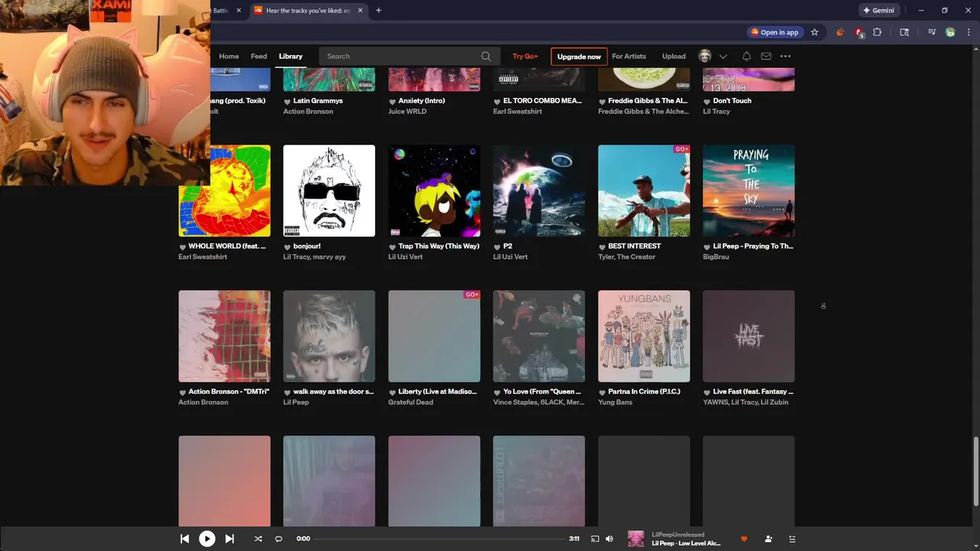The width and height of the screenshot is (980, 551).
Task: Toggle shuffle in the player bar
Action: [258, 539]
